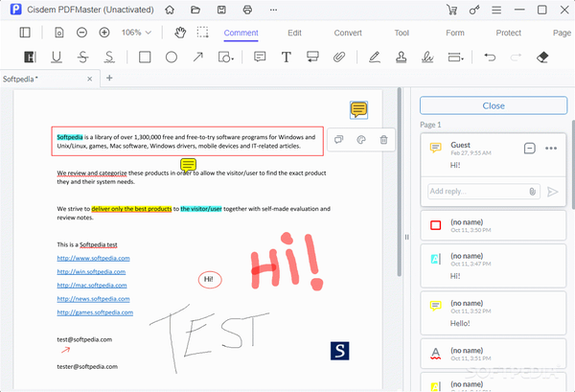Viewport: 575px width, 392px height.
Task: Select the Rectangle shape tool
Action: coord(145,58)
